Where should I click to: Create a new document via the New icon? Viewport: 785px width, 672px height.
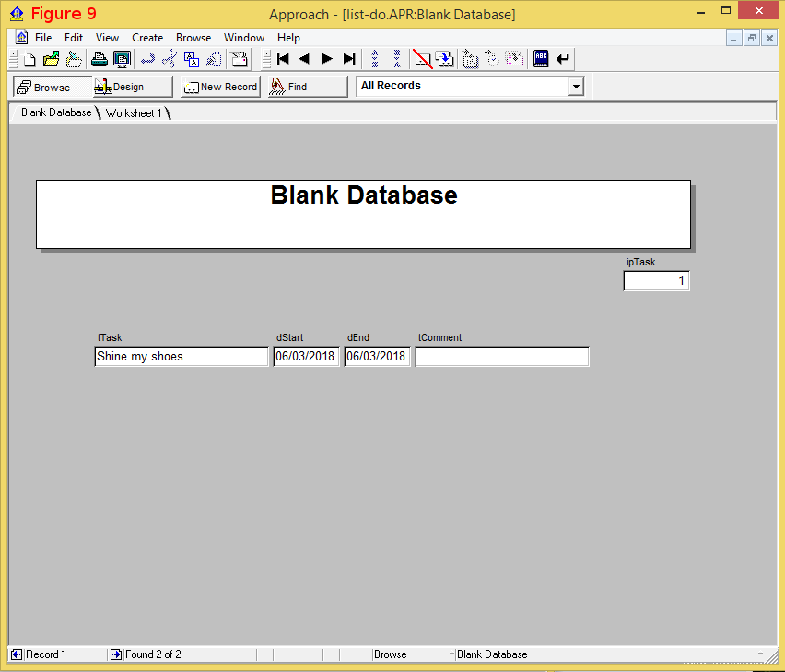click(29, 58)
